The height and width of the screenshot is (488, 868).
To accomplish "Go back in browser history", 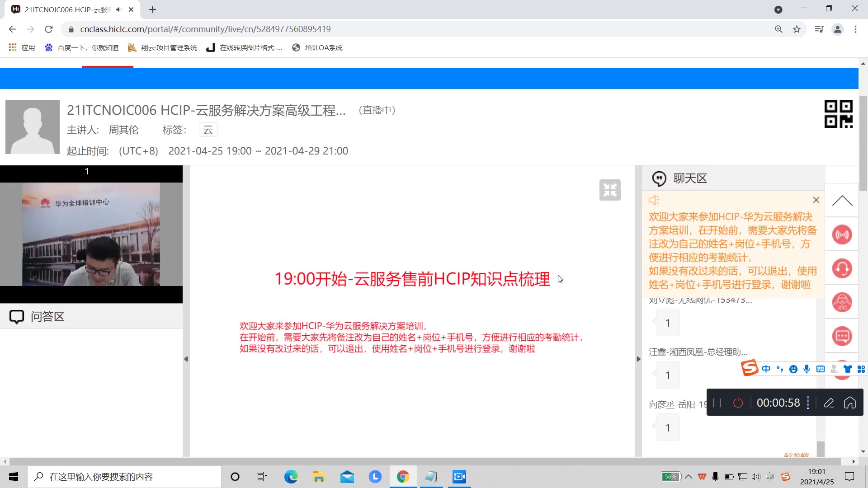I will [12, 29].
